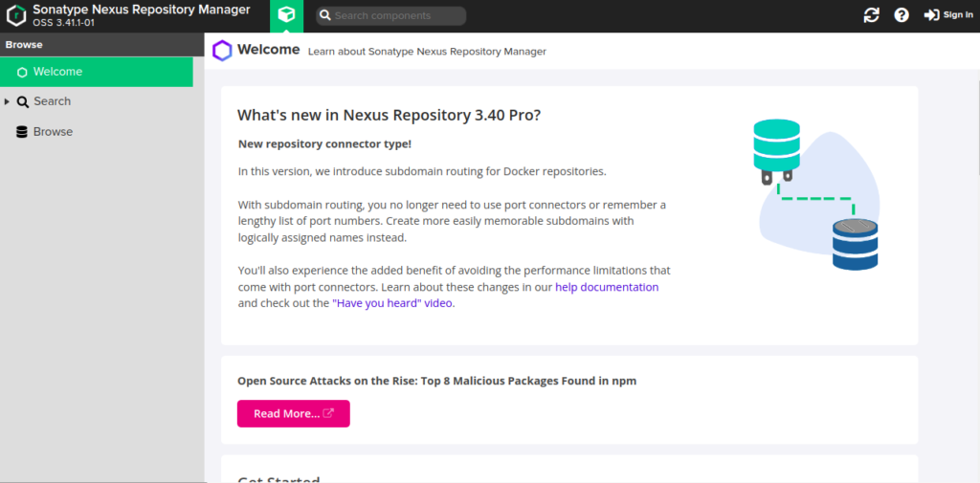The image size is (980, 483).
Task: Click the Sign in button
Action: [948, 15]
